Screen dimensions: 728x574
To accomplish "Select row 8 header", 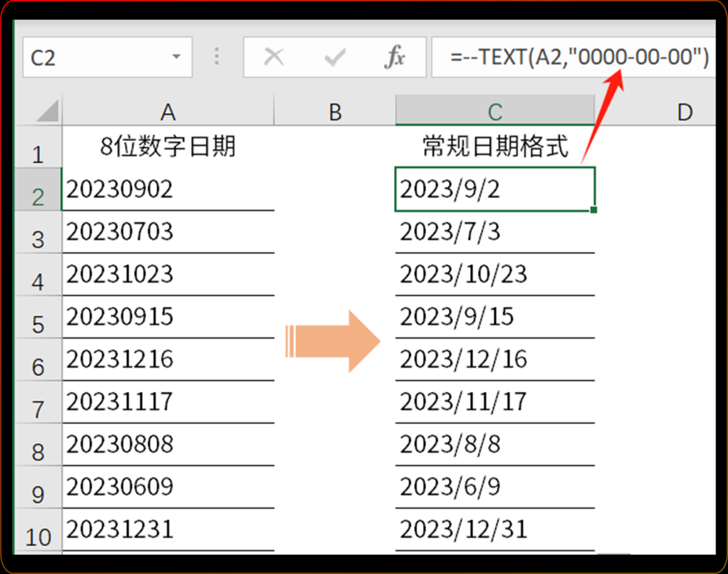I will coord(38,445).
